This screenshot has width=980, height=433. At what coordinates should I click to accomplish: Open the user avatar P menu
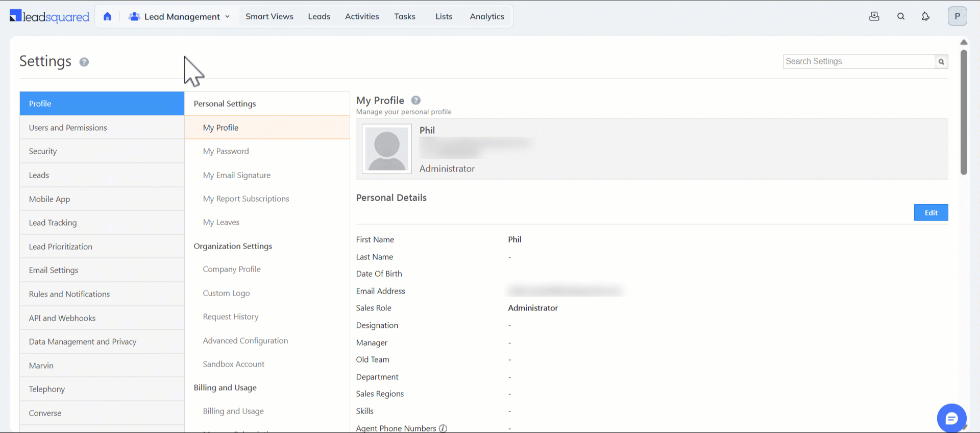[x=957, y=16]
